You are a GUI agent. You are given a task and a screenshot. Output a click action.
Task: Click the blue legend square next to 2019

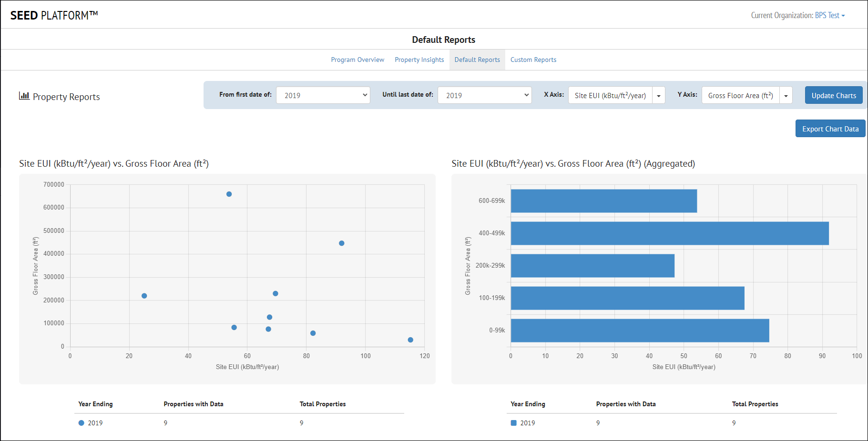[512, 423]
